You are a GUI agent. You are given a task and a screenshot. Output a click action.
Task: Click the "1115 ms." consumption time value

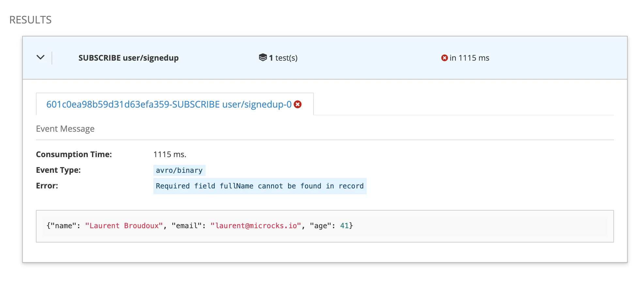click(170, 155)
